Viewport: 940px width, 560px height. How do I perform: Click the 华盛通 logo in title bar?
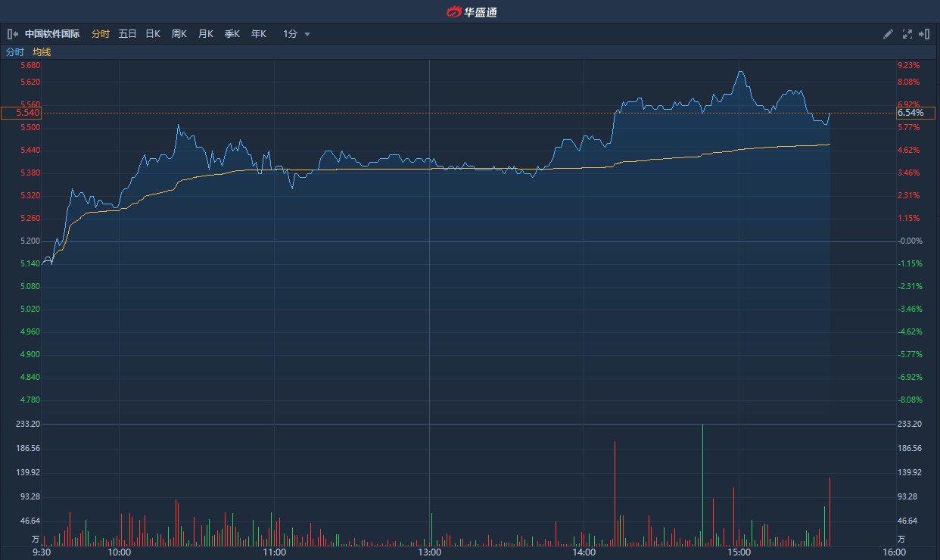[x=471, y=11]
